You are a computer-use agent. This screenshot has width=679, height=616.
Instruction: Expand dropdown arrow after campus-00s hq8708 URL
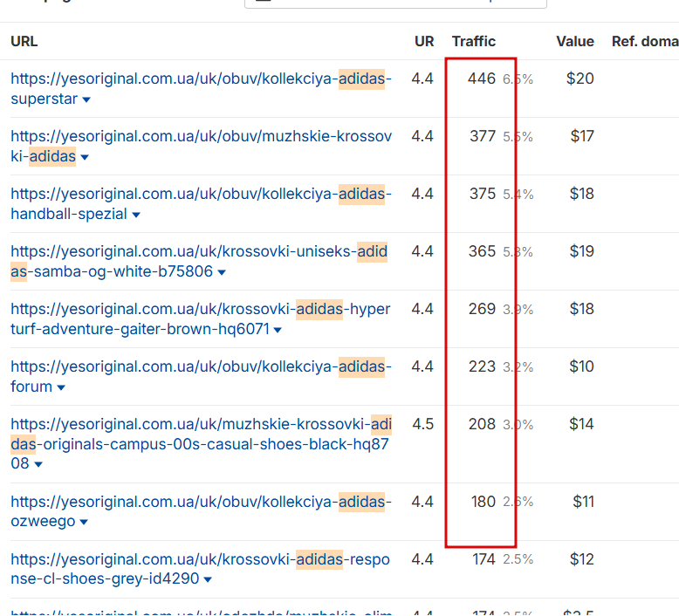(38, 464)
